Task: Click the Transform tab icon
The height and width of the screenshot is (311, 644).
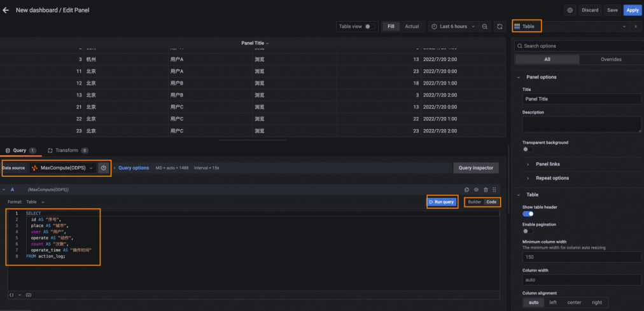Action: [x=50, y=151]
